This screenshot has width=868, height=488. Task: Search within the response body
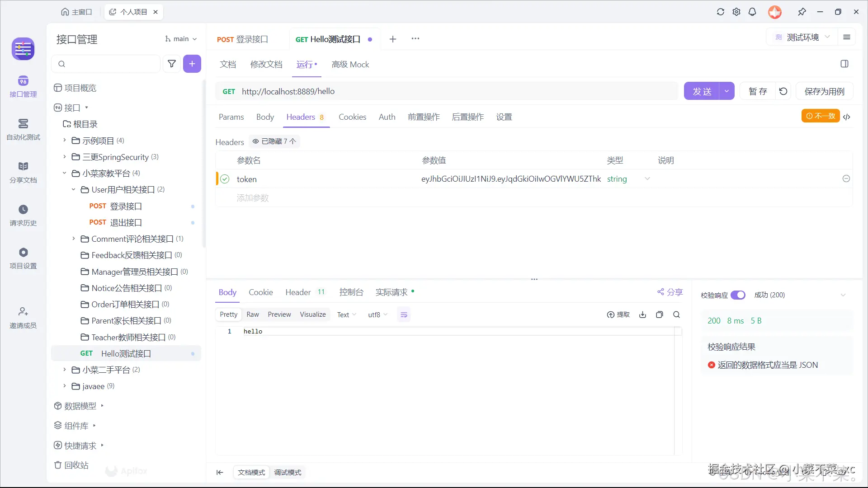coord(677,314)
